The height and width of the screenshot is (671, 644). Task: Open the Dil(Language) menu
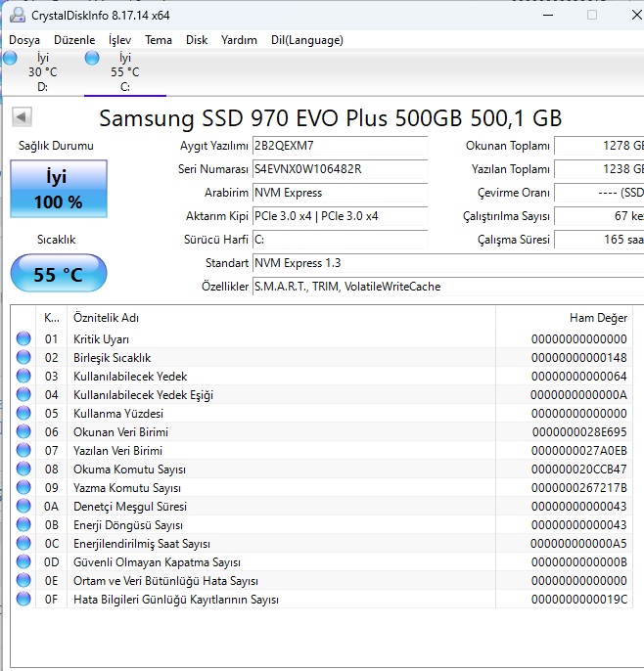pos(307,40)
